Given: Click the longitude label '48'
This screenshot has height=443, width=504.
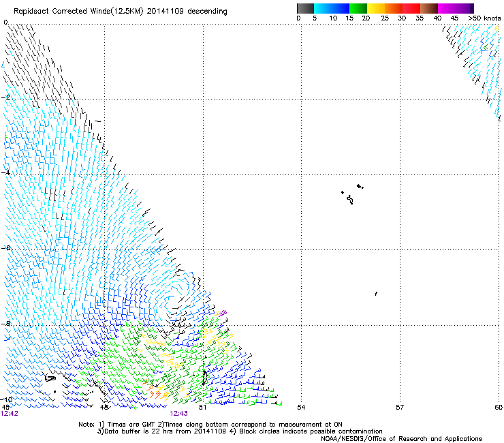Looking at the screenshot, I should coord(104,408).
